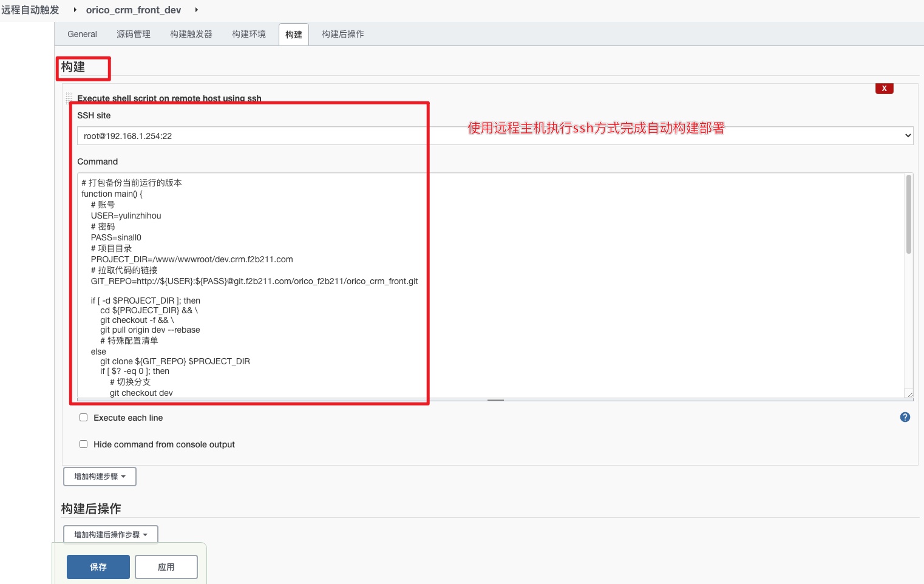Click breadcrumb arrow after orico_crm_front_dev
The height and width of the screenshot is (584, 924).
196,10
